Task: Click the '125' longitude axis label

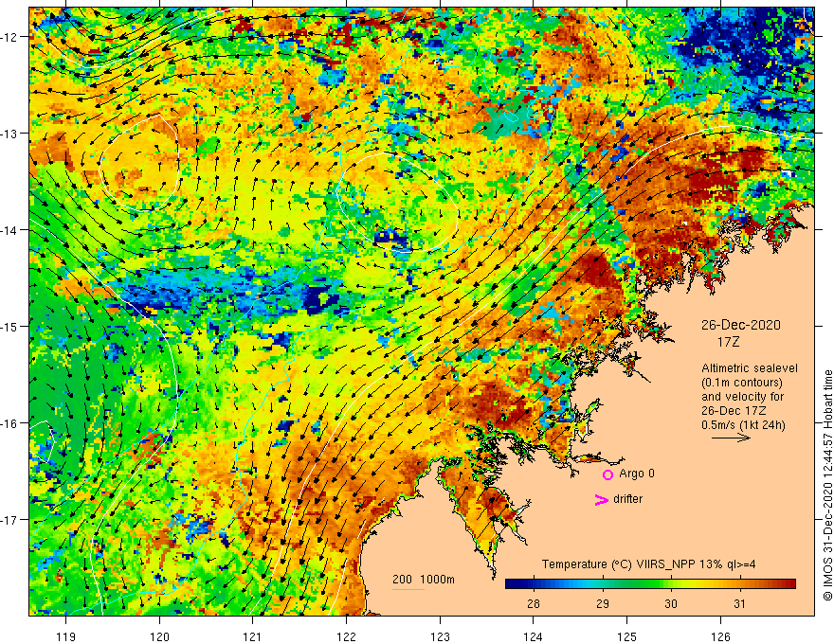Action: click(626, 636)
